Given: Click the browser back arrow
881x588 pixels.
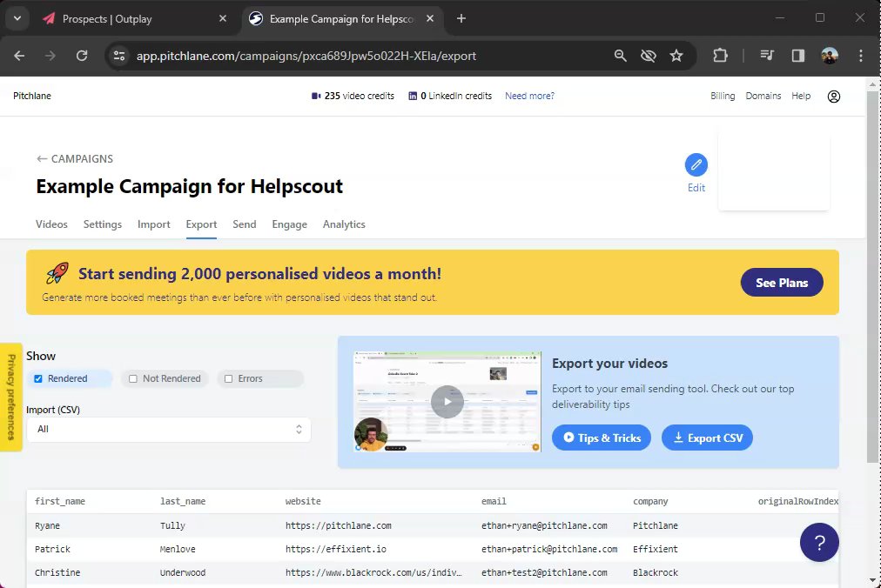Looking at the screenshot, I should coord(19,56).
